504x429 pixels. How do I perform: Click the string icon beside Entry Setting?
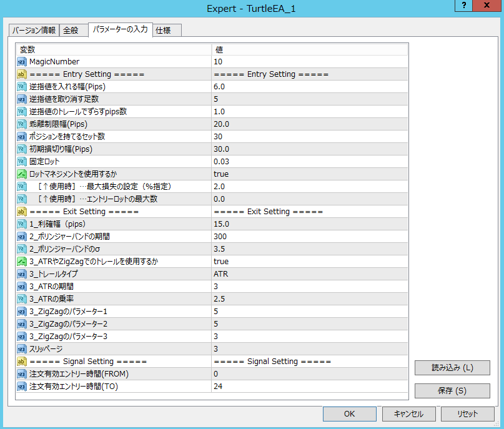[21, 74]
